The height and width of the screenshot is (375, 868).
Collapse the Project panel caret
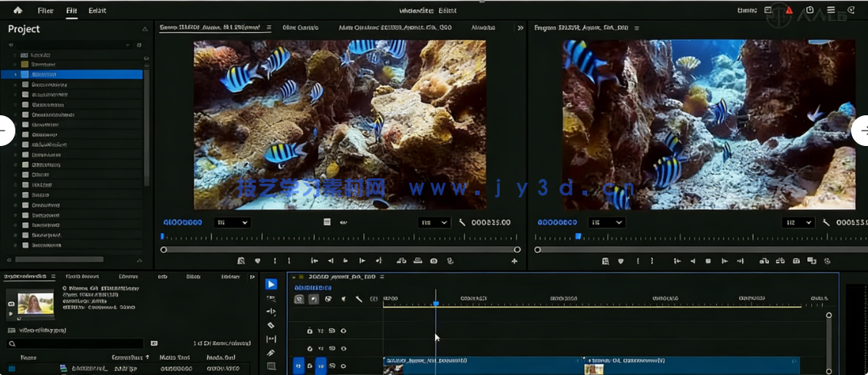[x=145, y=28]
